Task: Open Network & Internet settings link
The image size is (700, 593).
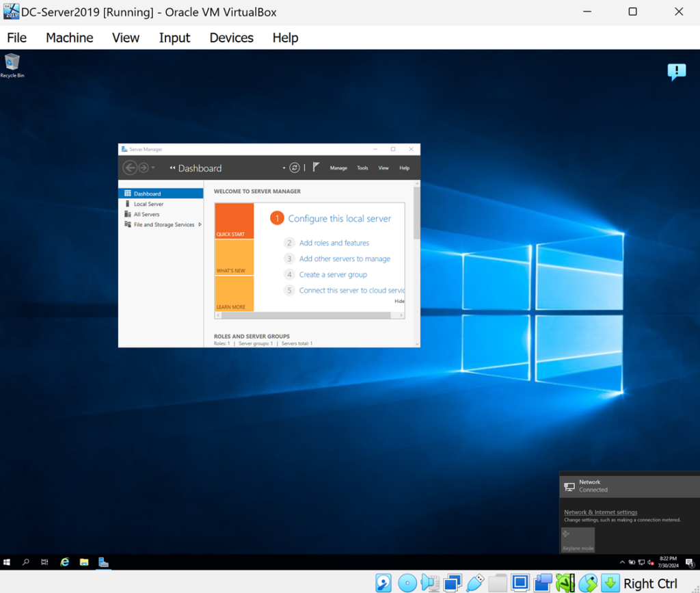Action: click(600, 512)
